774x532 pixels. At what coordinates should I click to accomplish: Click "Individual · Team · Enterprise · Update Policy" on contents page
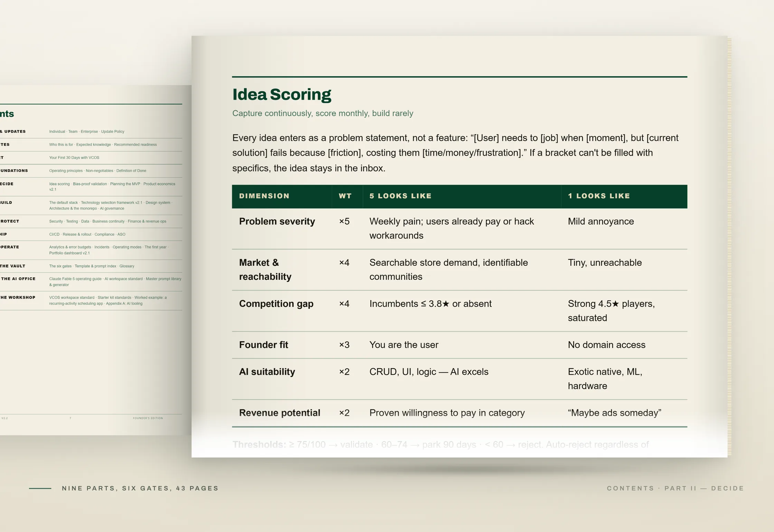pyautogui.click(x=87, y=132)
